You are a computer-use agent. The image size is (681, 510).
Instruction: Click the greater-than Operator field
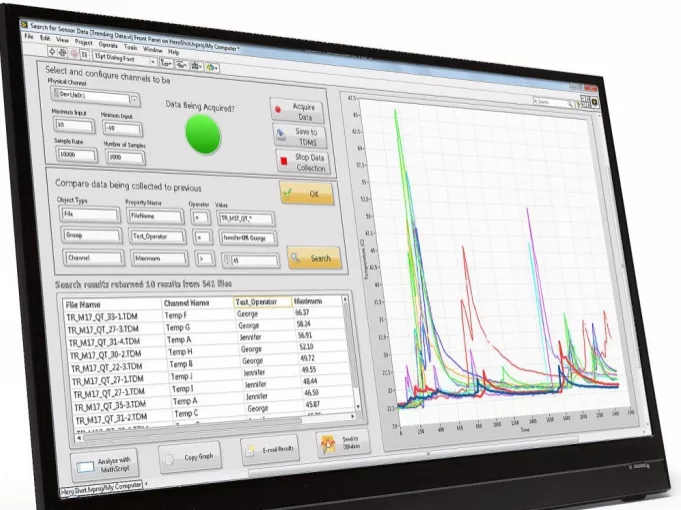205,259
